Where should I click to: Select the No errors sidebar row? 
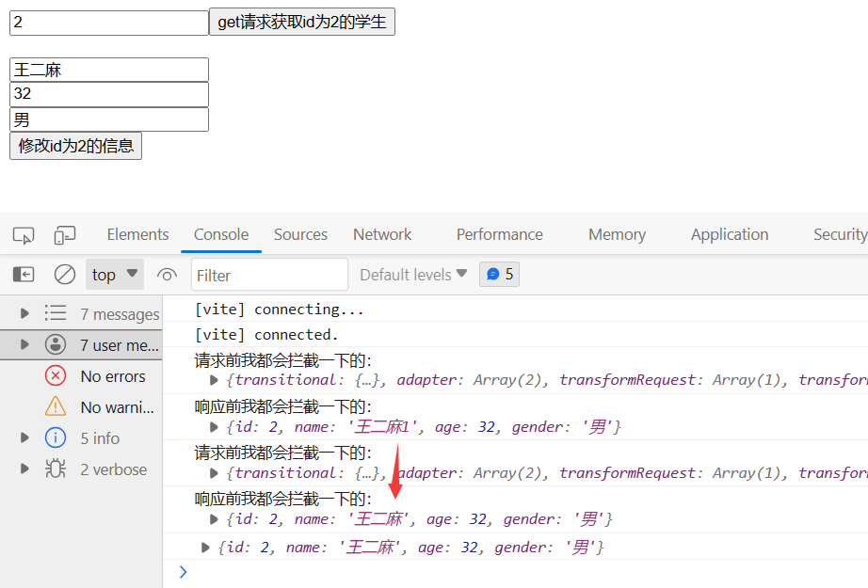tap(81, 376)
